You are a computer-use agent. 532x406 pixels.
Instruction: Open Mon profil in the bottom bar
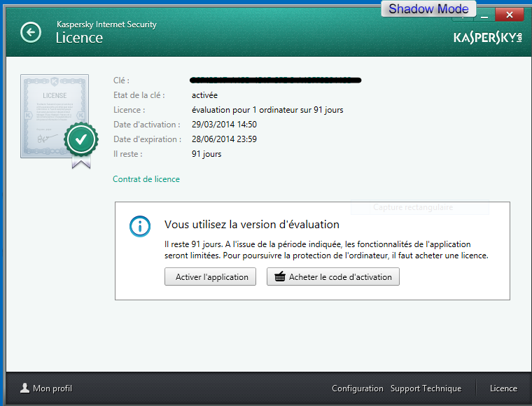click(46, 388)
